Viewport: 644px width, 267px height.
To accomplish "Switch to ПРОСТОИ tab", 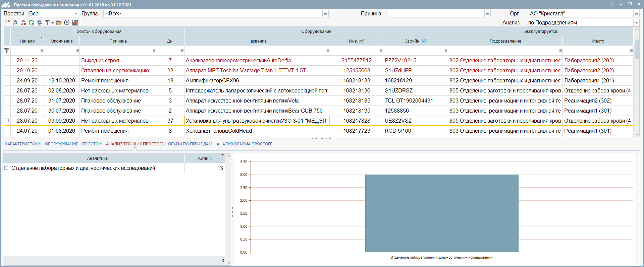I will 92,144.
